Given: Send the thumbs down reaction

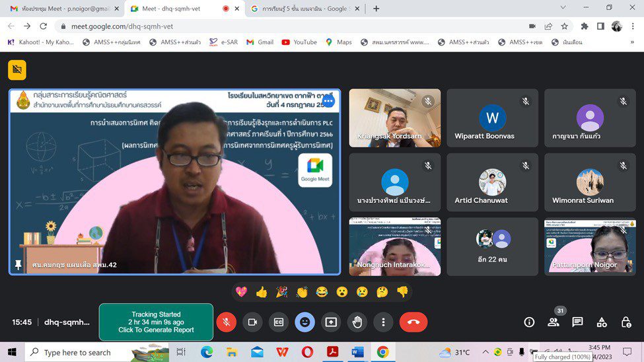Looking at the screenshot, I should (x=402, y=292).
